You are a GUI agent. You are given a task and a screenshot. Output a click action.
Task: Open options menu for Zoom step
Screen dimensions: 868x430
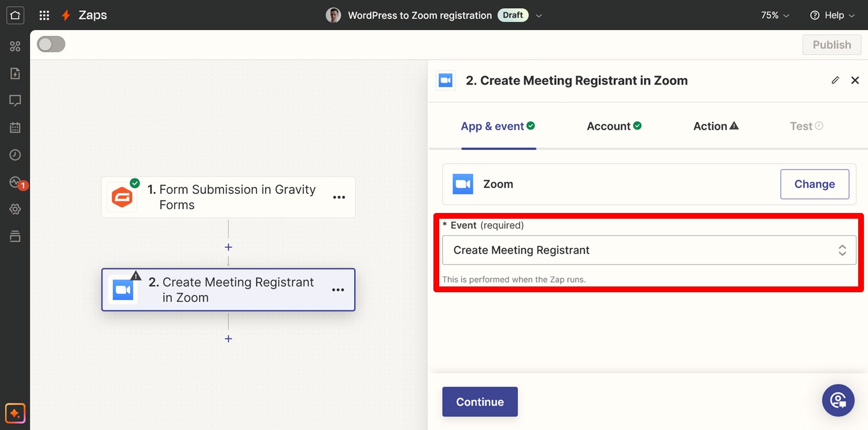338,290
